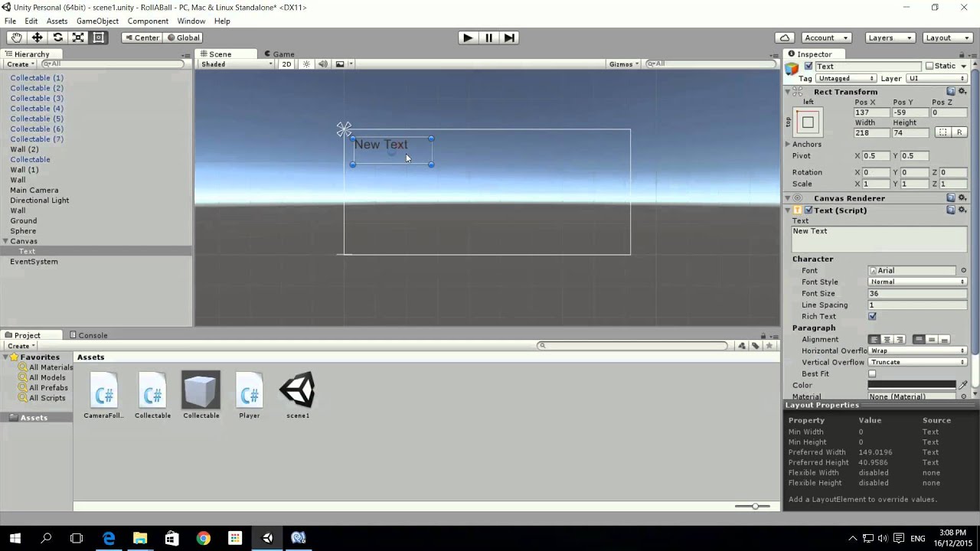Open File Explorer from the taskbar

click(x=140, y=538)
